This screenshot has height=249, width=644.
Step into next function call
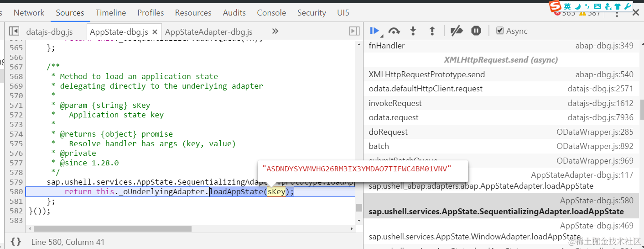[x=413, y=31]
